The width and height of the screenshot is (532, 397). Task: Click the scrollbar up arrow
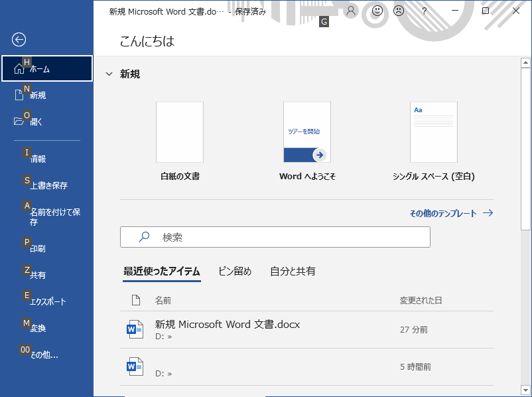(x=525, y=62)
